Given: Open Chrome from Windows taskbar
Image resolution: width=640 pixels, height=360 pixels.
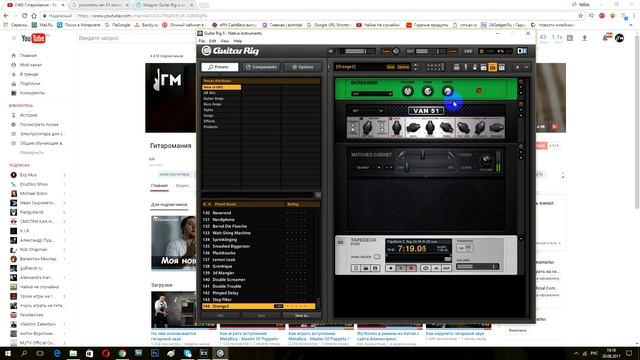Looking at the screenshot, I should [122, 353].
